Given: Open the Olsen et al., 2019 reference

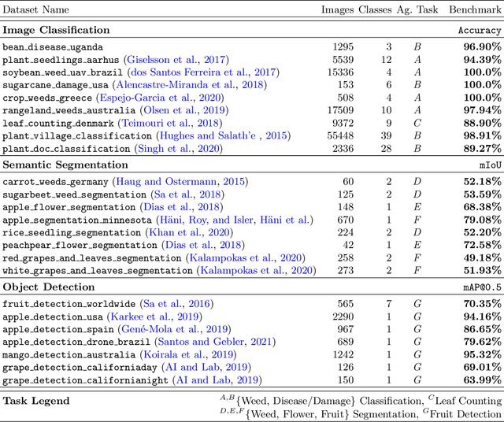Looking at the screenshot, I should click(x=184, y=110).
